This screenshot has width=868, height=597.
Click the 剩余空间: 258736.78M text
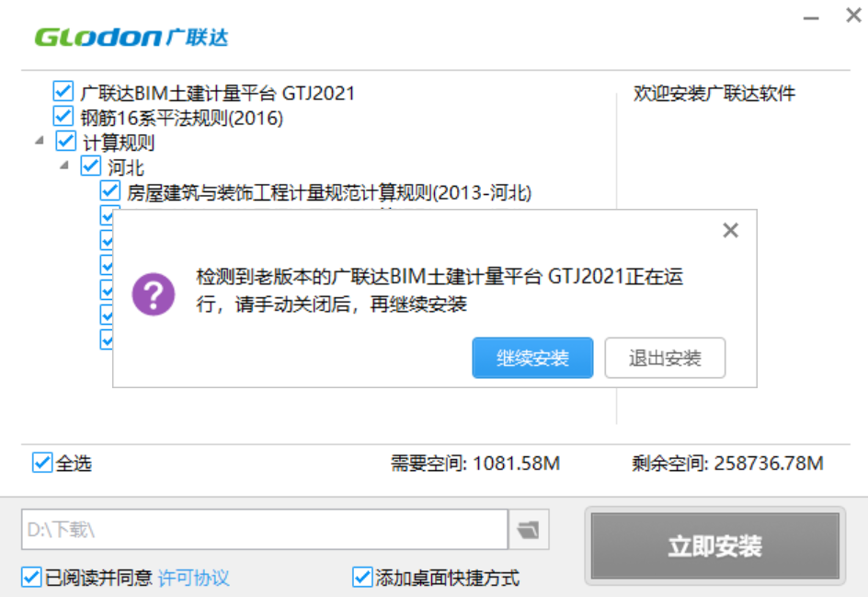(727, 463)
